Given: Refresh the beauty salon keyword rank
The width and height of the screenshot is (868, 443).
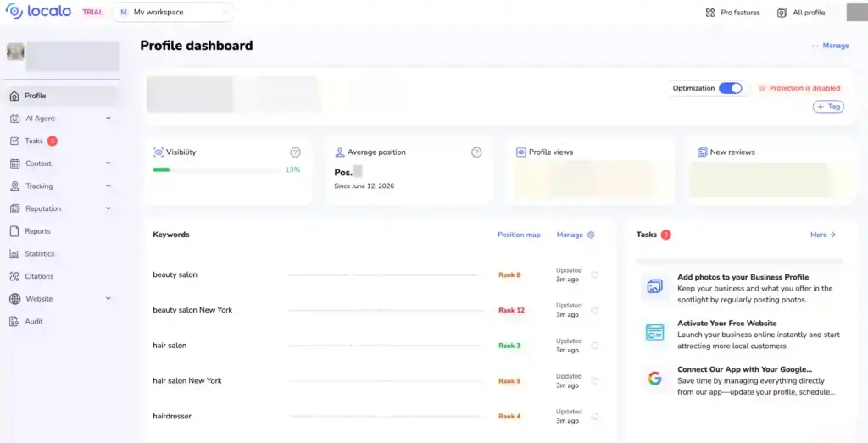Looking at the screenshot, I should (x=594, y=274).
